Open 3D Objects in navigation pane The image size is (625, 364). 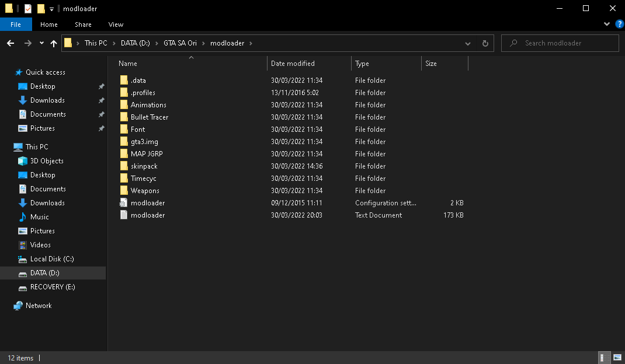47,161
